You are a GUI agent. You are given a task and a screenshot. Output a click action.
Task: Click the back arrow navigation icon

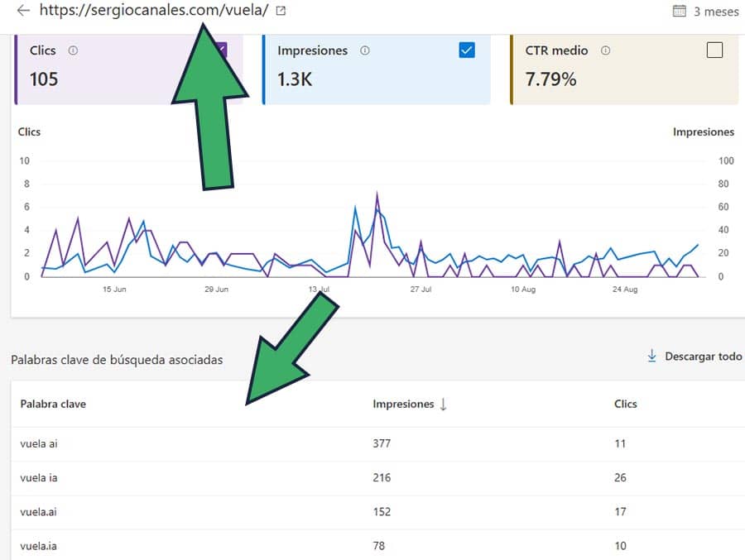click(23, 12)
